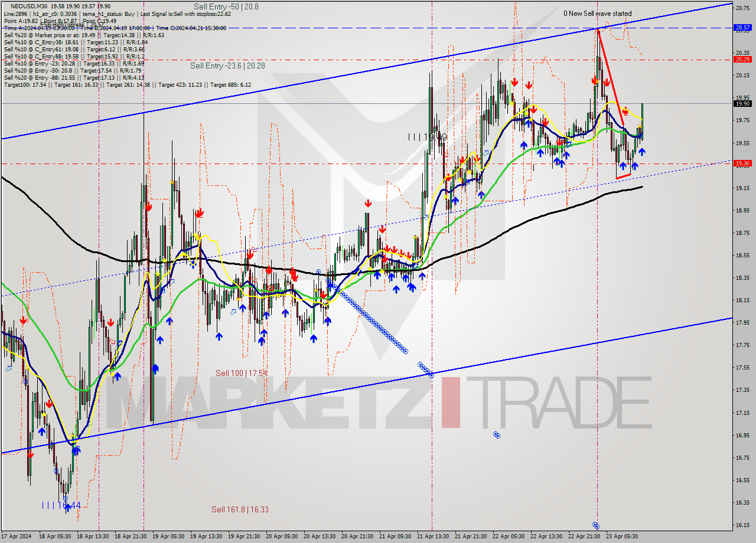Click the 'I I I 16.44' low label
The image size is (756, 543).
[61, 505]
